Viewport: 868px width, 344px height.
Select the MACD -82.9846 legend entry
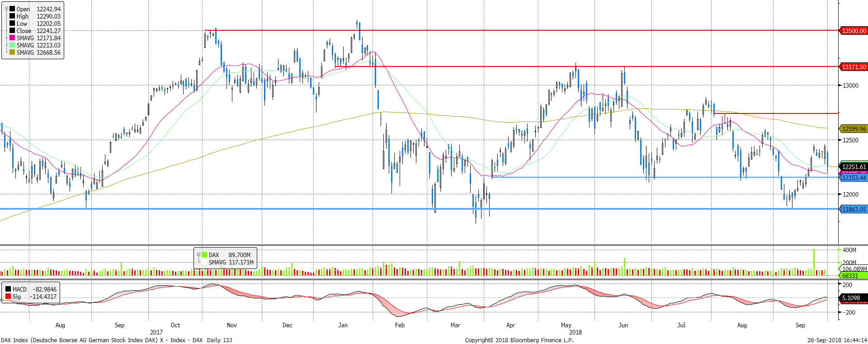tap(34, 289)
